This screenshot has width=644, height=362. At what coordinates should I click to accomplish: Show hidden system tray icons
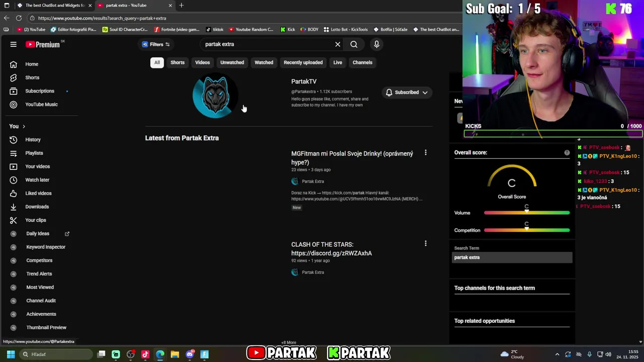(557, 354)
